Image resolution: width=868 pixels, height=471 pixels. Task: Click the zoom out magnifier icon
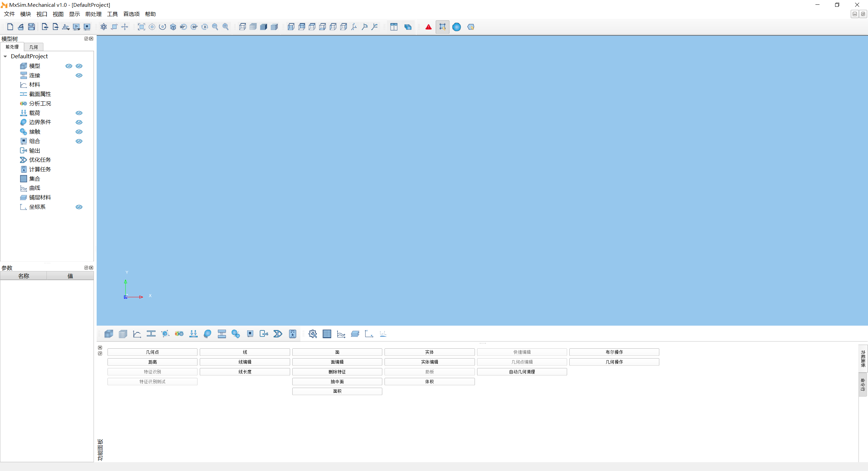click(215, 27)
